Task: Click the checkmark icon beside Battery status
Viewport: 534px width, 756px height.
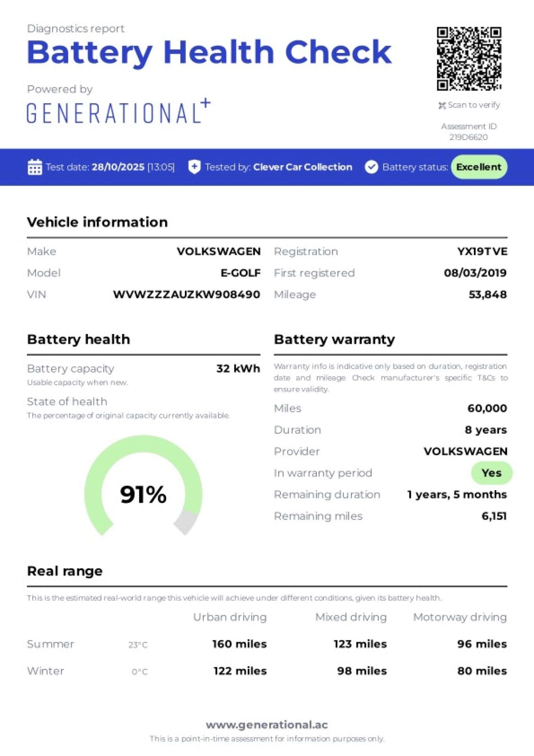Action: [x=371, y=167]
